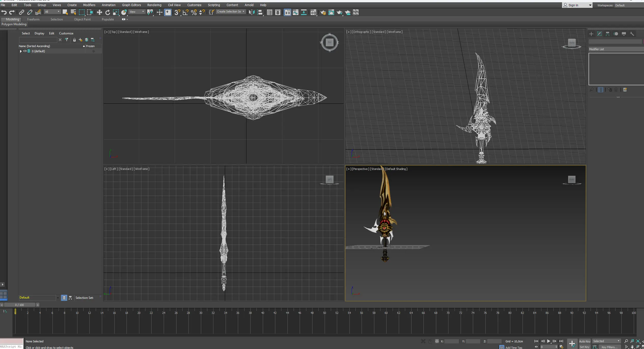Click the Undo arrow icon
Viewport: 644px width, 349px height.
4,12
